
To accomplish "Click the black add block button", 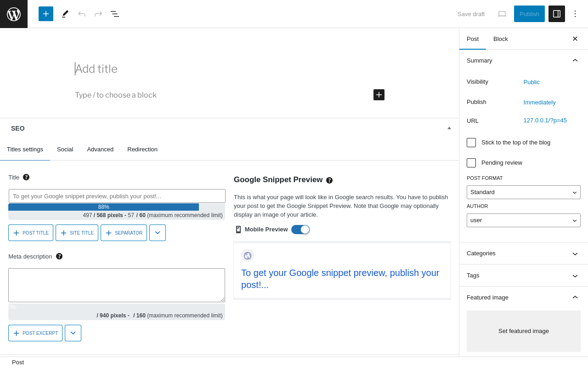I will [379, 95].
